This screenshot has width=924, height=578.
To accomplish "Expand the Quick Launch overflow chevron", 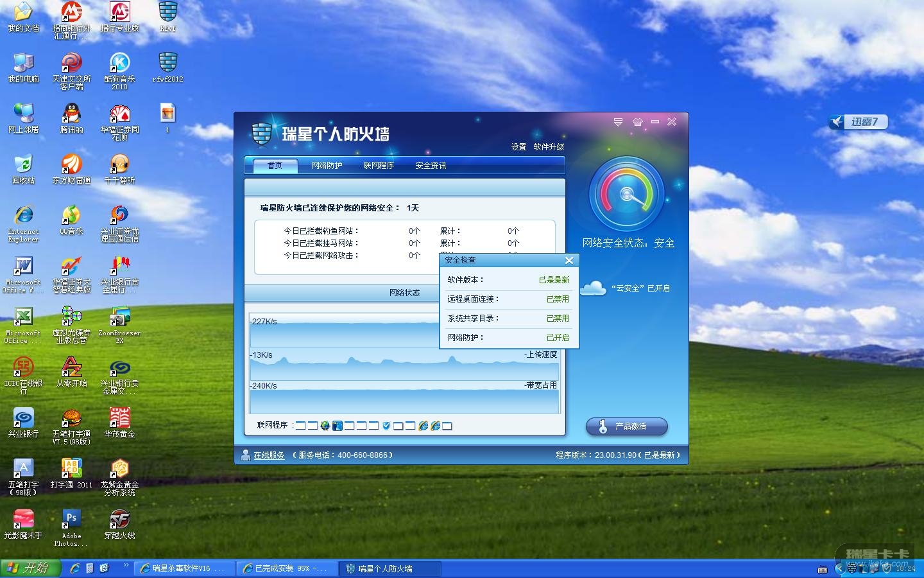I will pyautogui.click(x=126, y=566).
